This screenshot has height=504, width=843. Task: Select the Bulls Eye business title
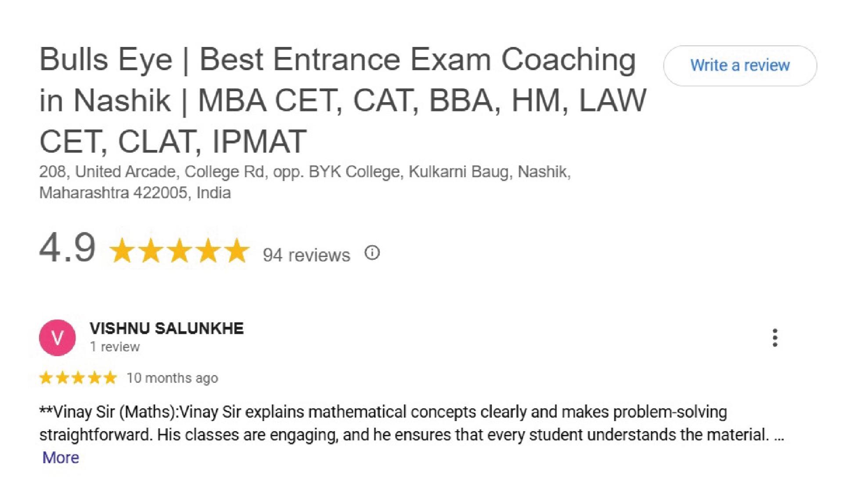click(342, 100)
